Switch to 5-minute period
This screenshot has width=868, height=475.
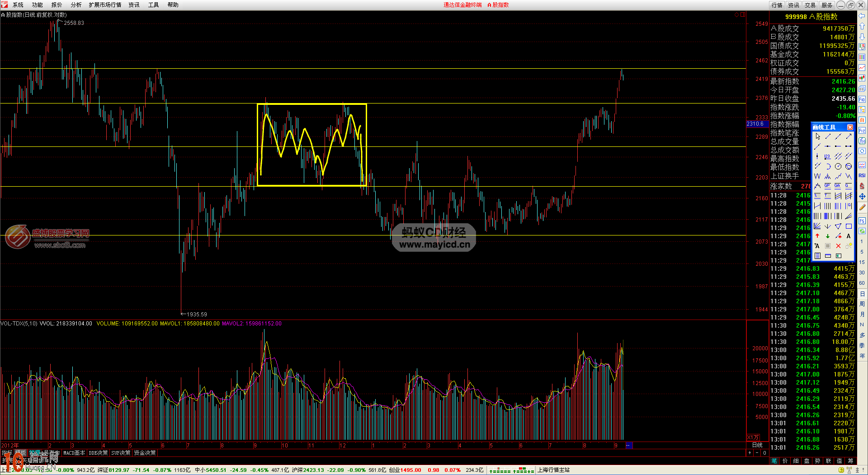862,252
